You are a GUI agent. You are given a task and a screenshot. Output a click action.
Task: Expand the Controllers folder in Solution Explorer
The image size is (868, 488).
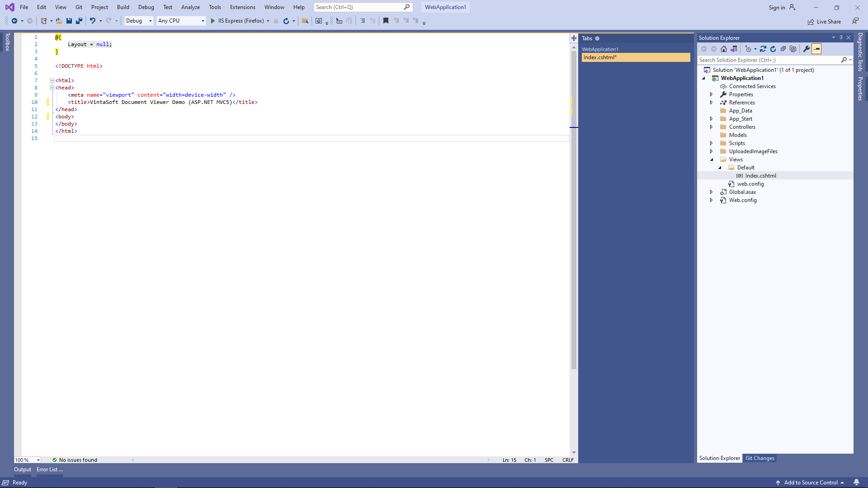click(712, 127)
